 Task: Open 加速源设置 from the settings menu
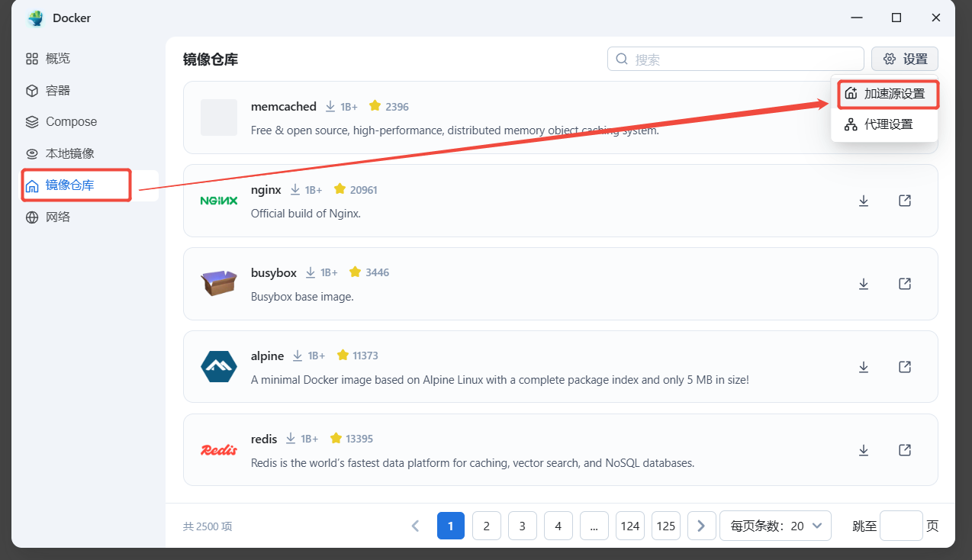885,94
